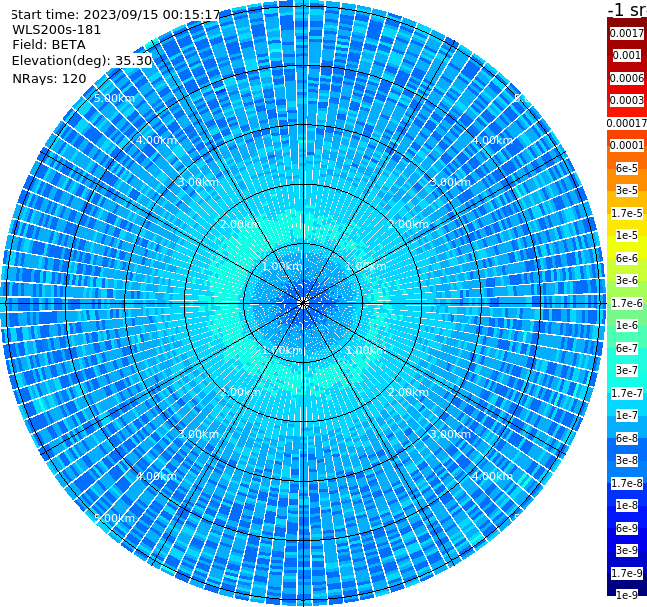Click the Field: BETA label
The width and height of the screenshot is (647, 607).
coord(49,45)
